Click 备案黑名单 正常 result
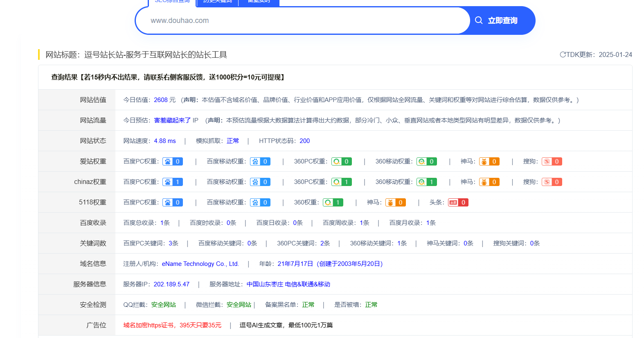 point(308,305)
